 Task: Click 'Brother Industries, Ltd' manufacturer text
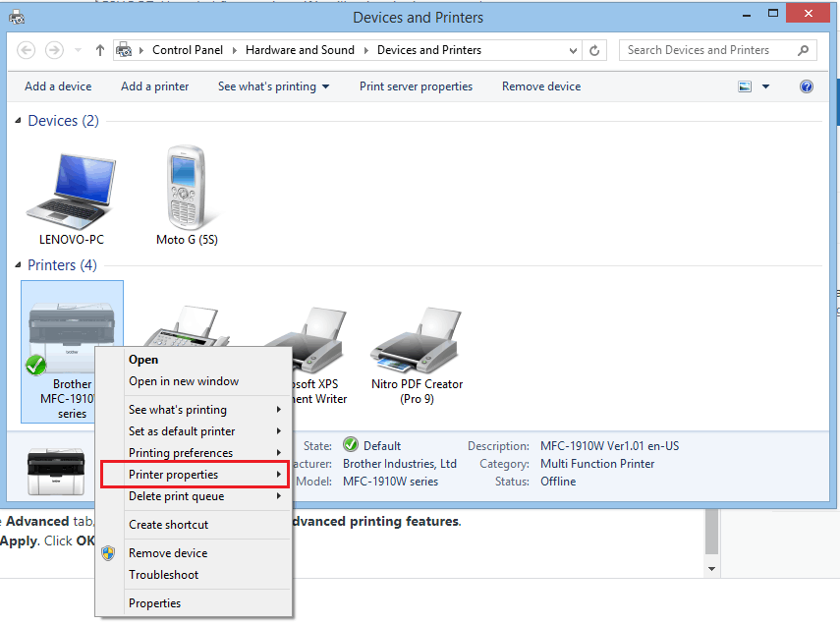click(x=400, y=464)
